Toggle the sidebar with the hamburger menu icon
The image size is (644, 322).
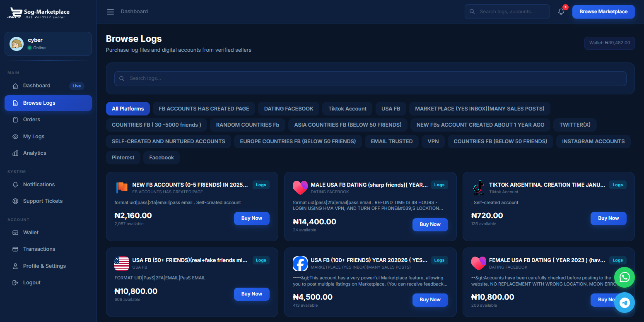click(x=111, y=12)
